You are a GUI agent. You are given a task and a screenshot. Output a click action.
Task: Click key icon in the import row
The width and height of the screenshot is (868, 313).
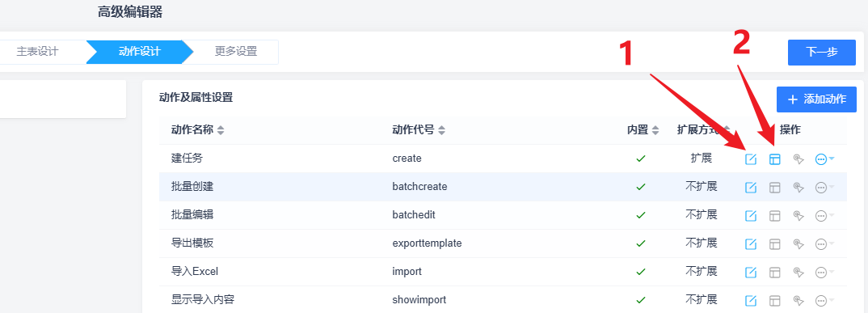(x=798, y=273)
